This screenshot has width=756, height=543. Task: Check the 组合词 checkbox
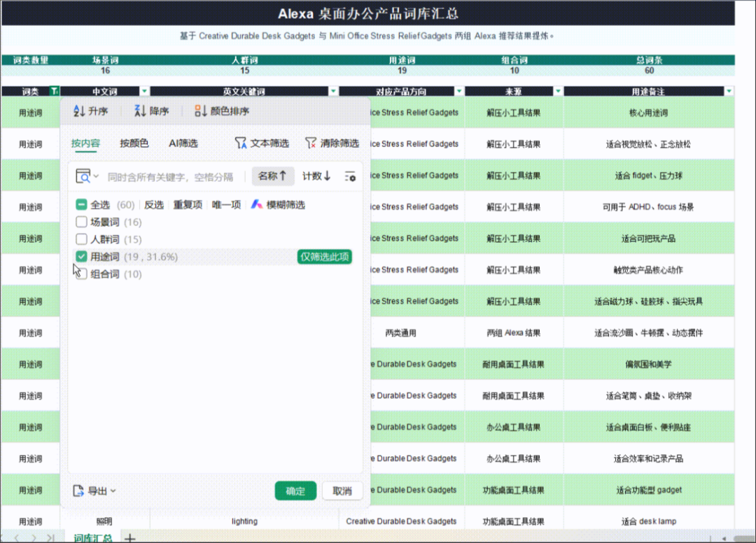coord(82,274)
